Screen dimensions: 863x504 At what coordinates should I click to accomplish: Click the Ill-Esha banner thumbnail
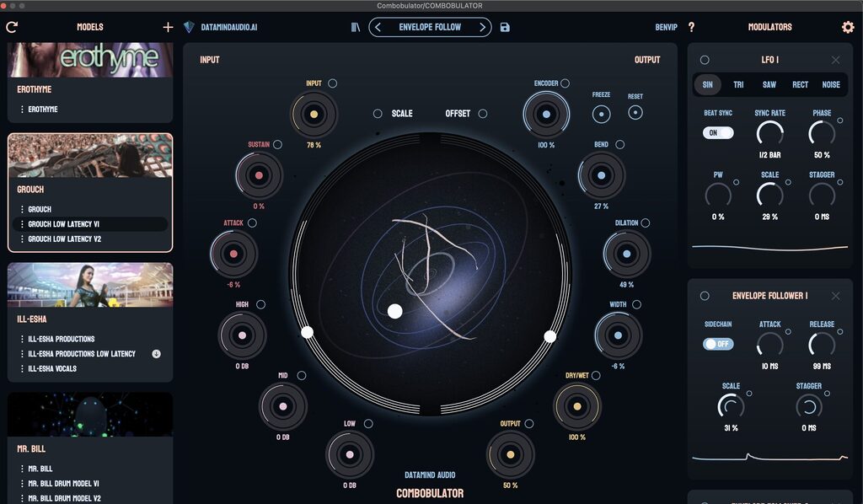(x=90, y=285)
